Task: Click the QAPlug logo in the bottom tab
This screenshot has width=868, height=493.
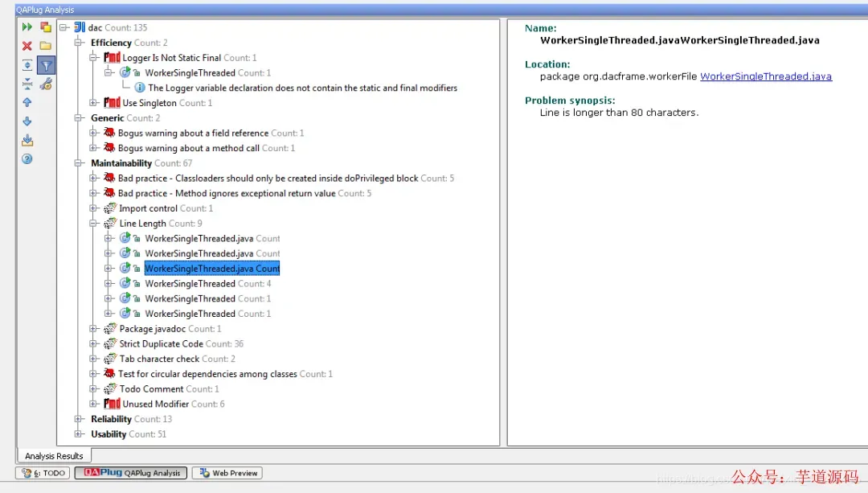Action: coord(103,473)
